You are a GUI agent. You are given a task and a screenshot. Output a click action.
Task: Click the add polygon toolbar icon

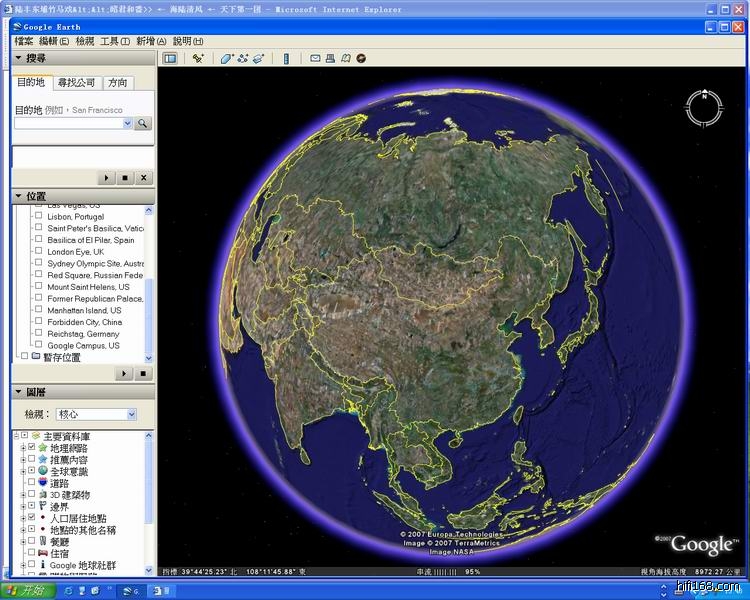tap(226, 59)
